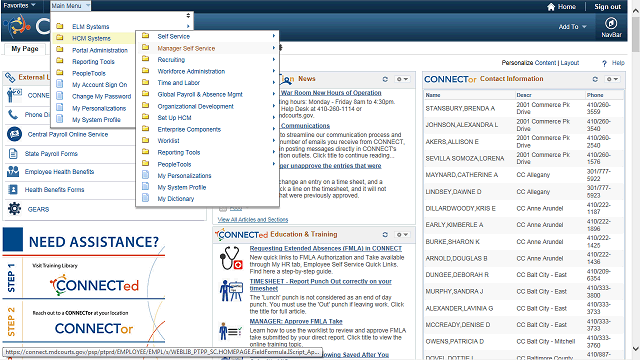Open War Room New Hours of Operation

pyautogui.click(x=331, y=93)
